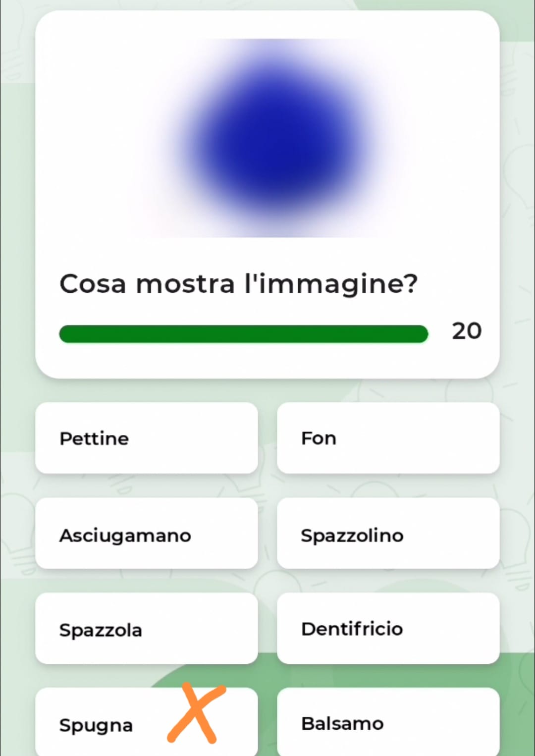Image resolution: width=535 pixels, height=756 pixels.
Task: Choose Fon as the answer
Action: coord(388,438)
